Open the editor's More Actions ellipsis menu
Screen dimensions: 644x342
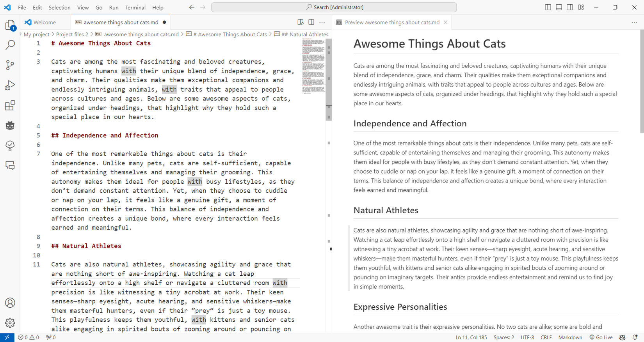click(x=322, y=22)
